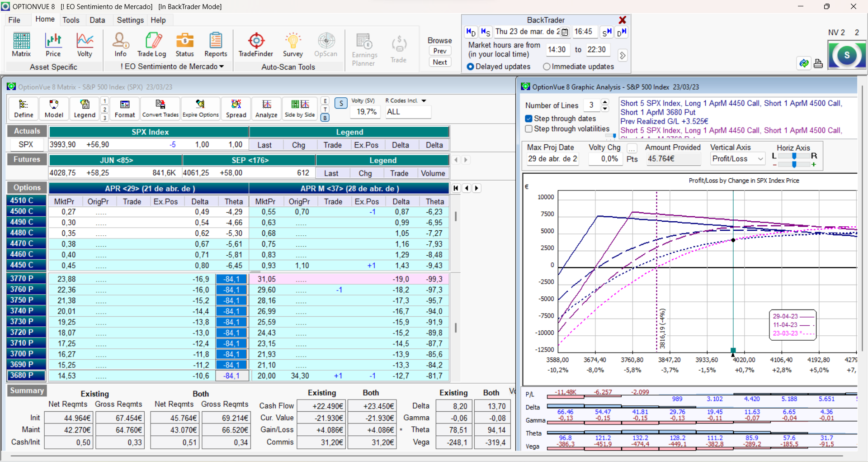The width and height of the screenshot is (868, 462).
Task: Click the Browse Next button
Action: (x=440, y=62)
